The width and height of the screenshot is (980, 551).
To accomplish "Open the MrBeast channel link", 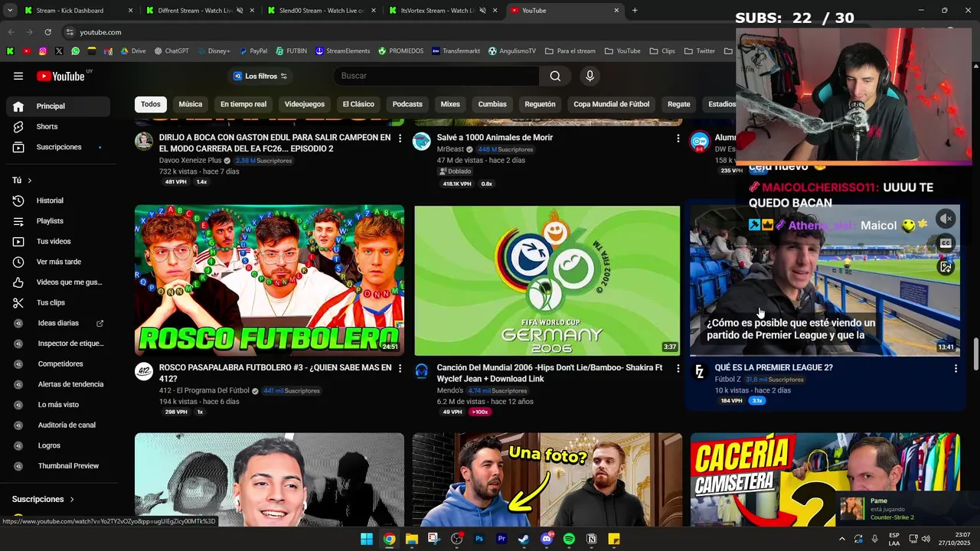I will coord(449,149).
